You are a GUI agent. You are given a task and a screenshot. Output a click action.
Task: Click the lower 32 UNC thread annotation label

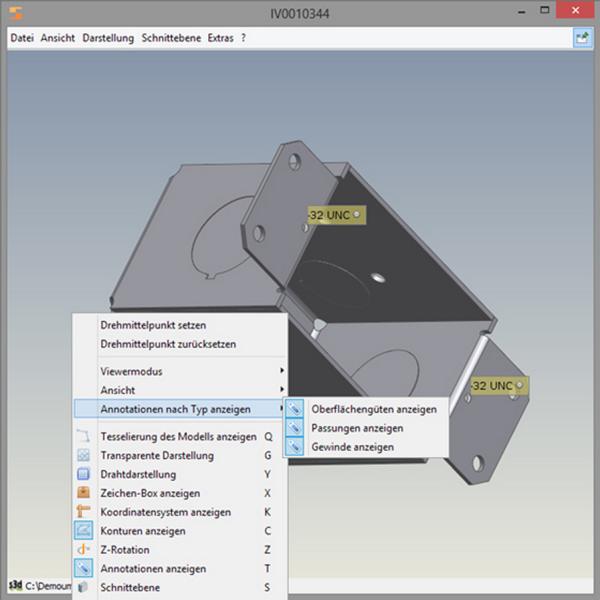500,386
